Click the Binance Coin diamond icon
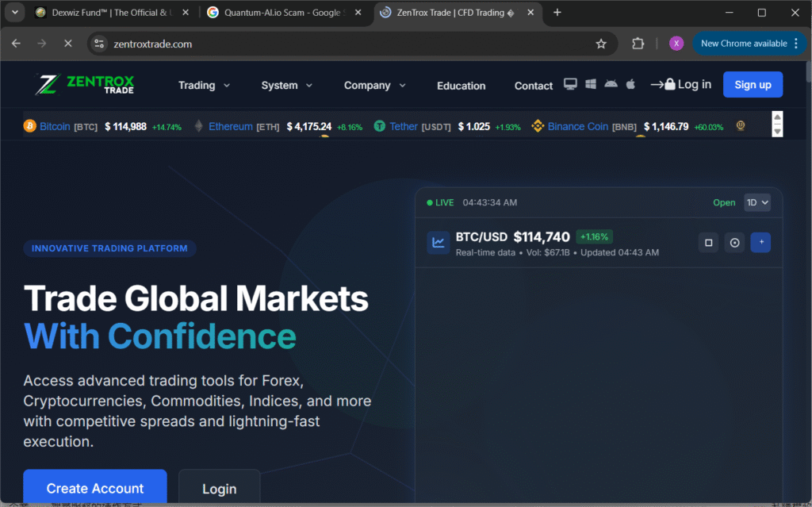 coord(538,126)
